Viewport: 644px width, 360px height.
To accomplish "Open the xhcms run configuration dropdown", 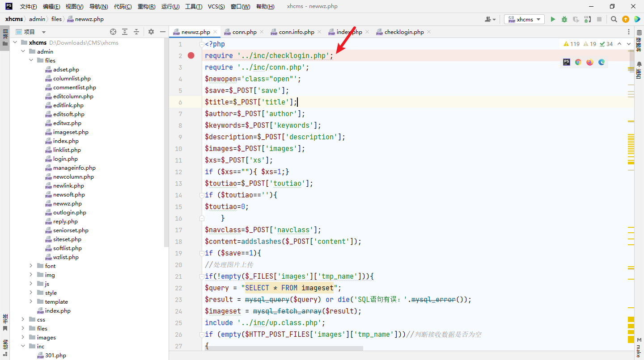I will click(x=524, y=19).
